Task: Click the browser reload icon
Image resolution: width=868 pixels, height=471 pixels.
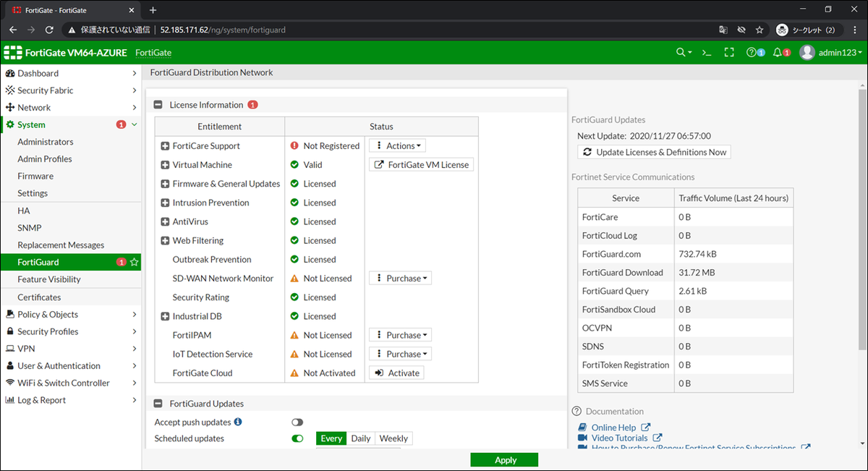Action: pos(49,30)
